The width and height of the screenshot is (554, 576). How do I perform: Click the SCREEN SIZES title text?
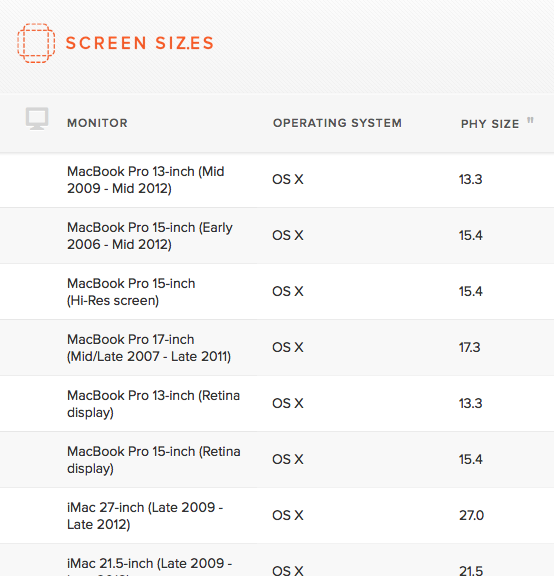[140, 43]
